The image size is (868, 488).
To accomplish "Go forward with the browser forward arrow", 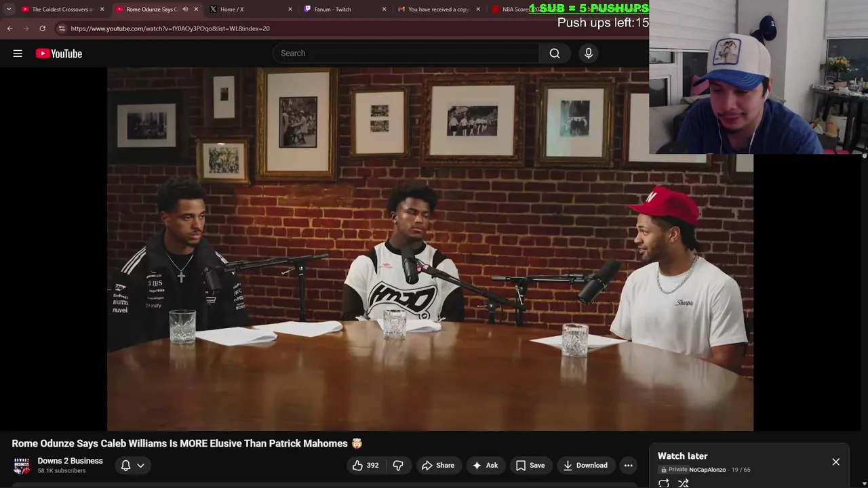I will tap(26, 28).
